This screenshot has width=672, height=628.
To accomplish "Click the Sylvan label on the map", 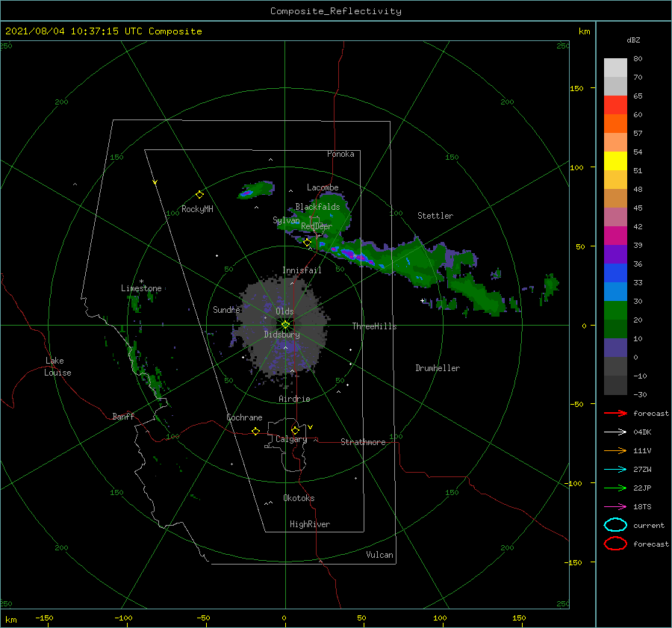I will click(x=286, y=220).
